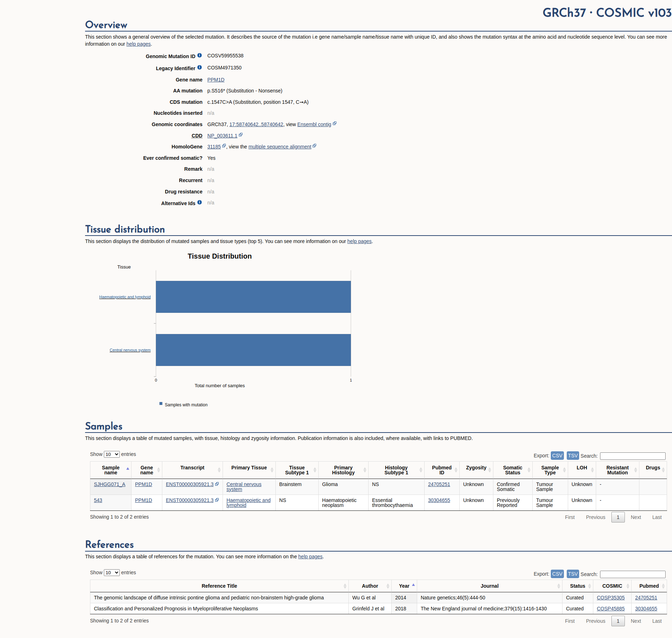Sort references by Year column
Image resolution: width=672 pixels, height=638 pixels.
[x=404, y=586]
